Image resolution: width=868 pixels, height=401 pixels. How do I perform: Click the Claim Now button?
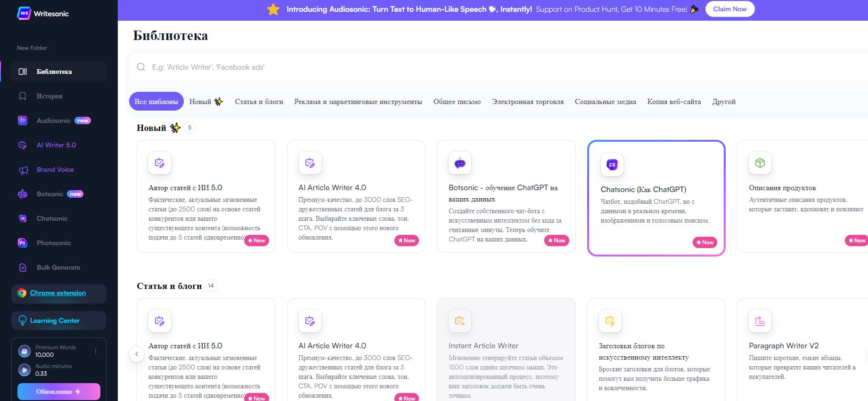point(730,9)
